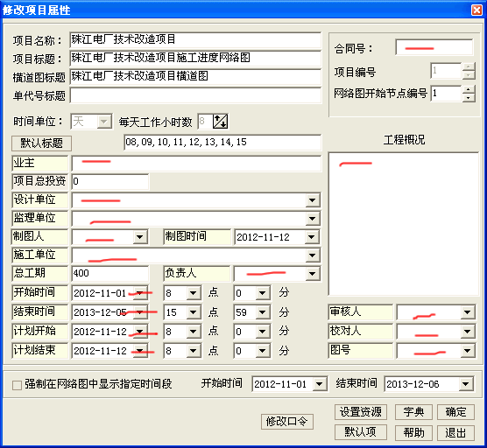The image size is (487, 448).
Task: Open the 监理单位 dropdown list
Action: (x=313, y=219)
